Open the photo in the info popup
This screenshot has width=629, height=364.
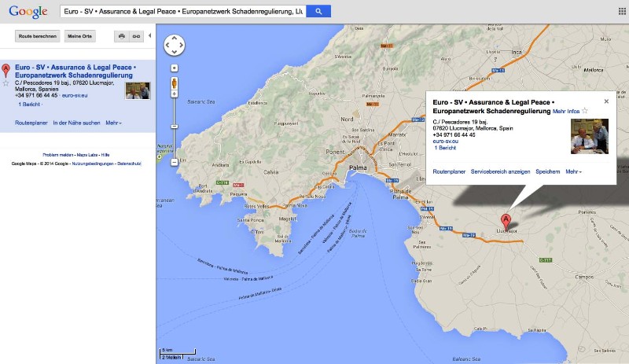point(590,137)
